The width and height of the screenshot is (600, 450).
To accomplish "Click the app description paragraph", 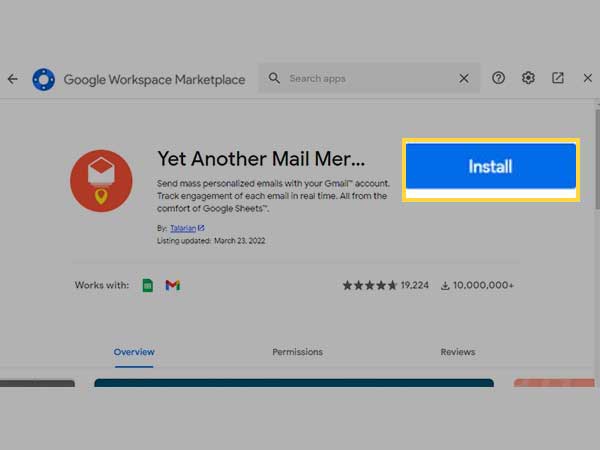I will [x=273, y=196].
